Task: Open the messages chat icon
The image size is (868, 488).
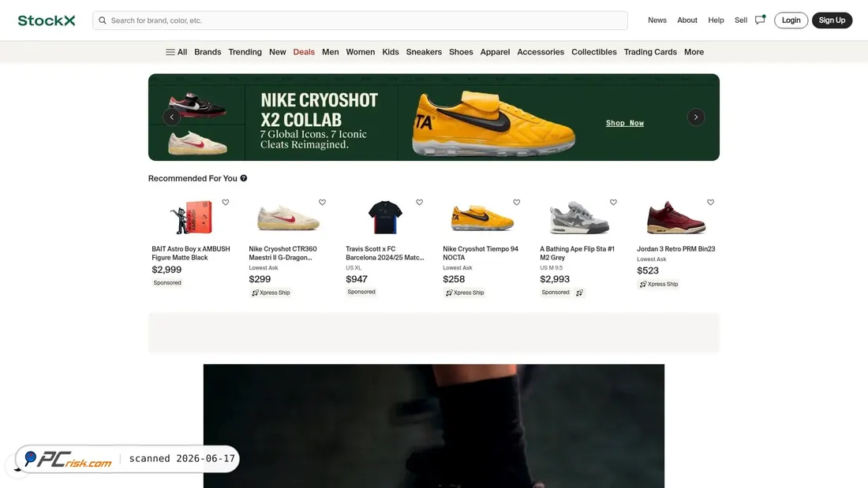Action: coord(760,20)
